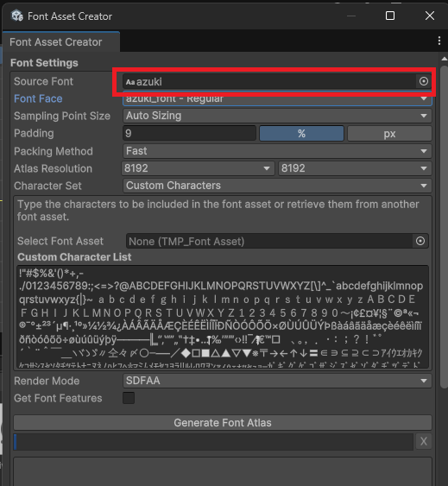Open the Select Font Asset object picker
448x486 pixels.
[420, 241]
